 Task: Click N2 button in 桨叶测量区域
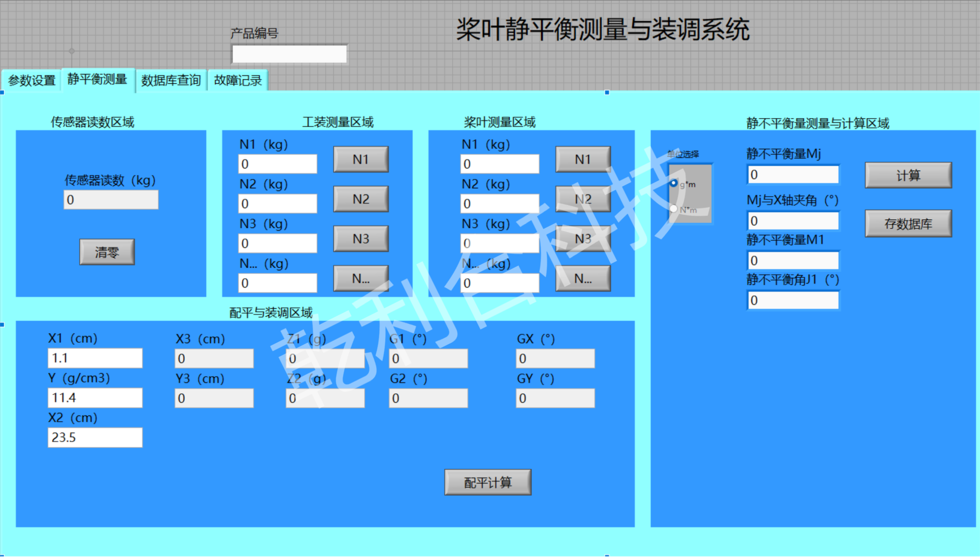click(x=583, y=199)
